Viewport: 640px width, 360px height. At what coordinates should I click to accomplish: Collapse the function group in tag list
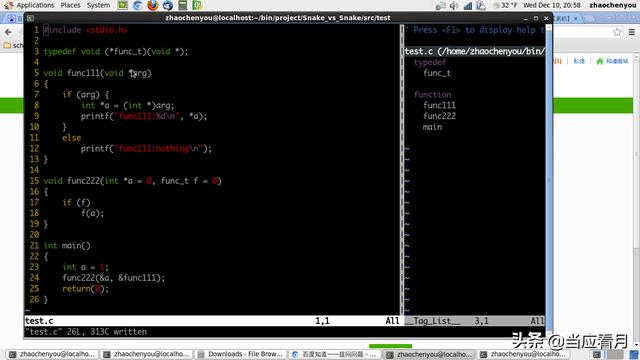432,94
